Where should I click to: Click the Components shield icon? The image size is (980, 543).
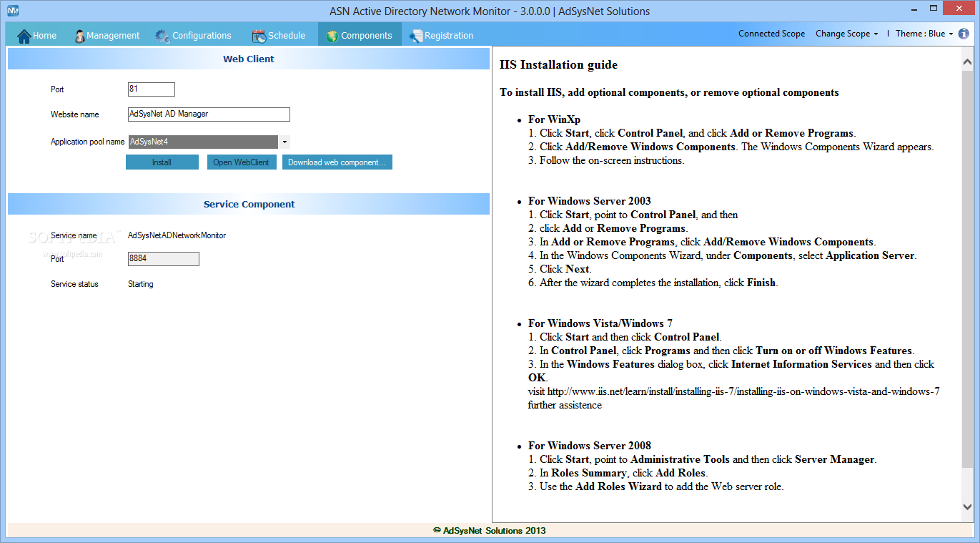[x=332, y=36]
